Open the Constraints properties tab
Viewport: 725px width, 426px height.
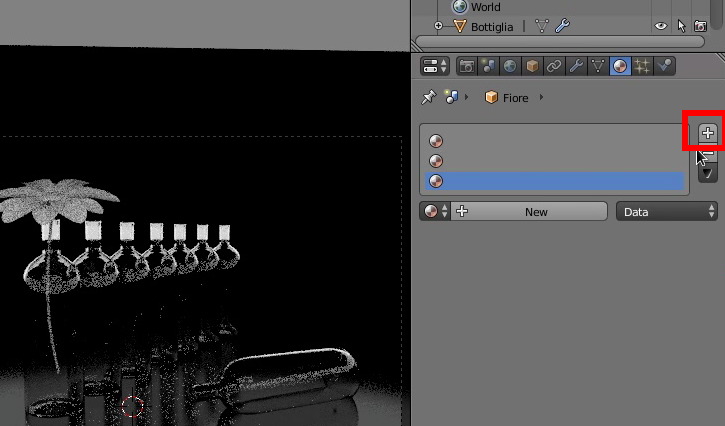(x=554, y=66)
